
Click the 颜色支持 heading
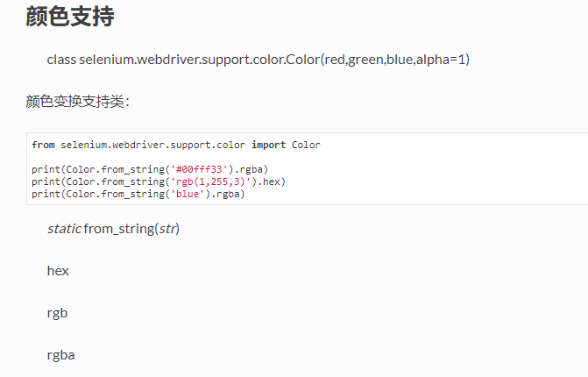[x=70, y=17]
